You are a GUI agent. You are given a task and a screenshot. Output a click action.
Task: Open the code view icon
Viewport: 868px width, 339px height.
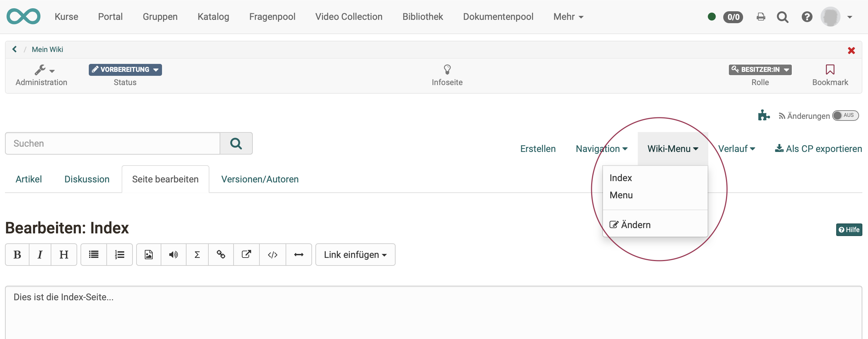[272, 255]
